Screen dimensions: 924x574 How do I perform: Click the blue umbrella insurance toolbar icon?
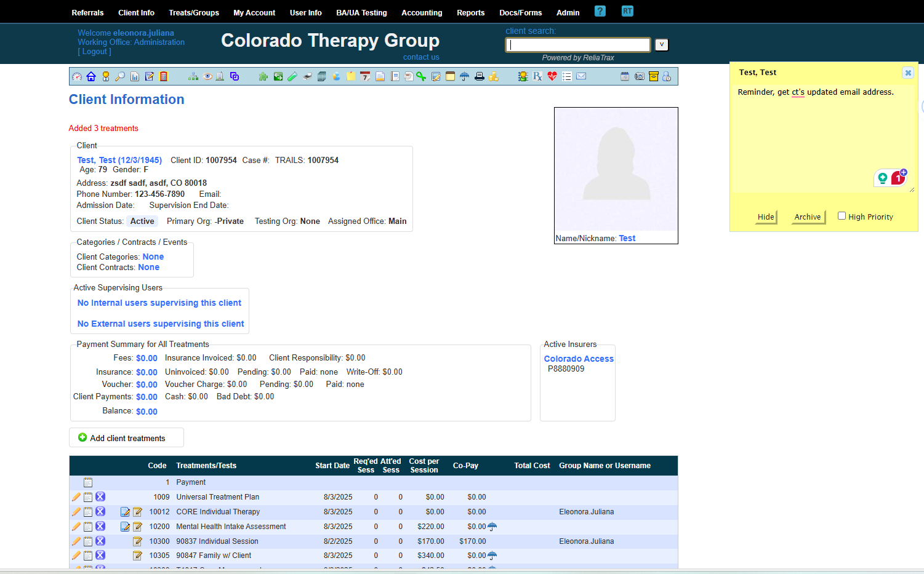(x=464, y=76)
